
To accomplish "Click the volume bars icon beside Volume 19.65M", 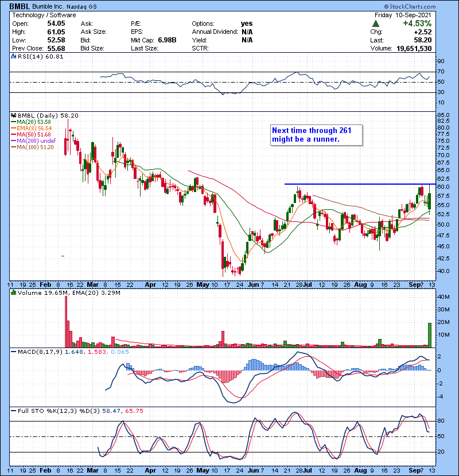I will click(x=13, y=292).
